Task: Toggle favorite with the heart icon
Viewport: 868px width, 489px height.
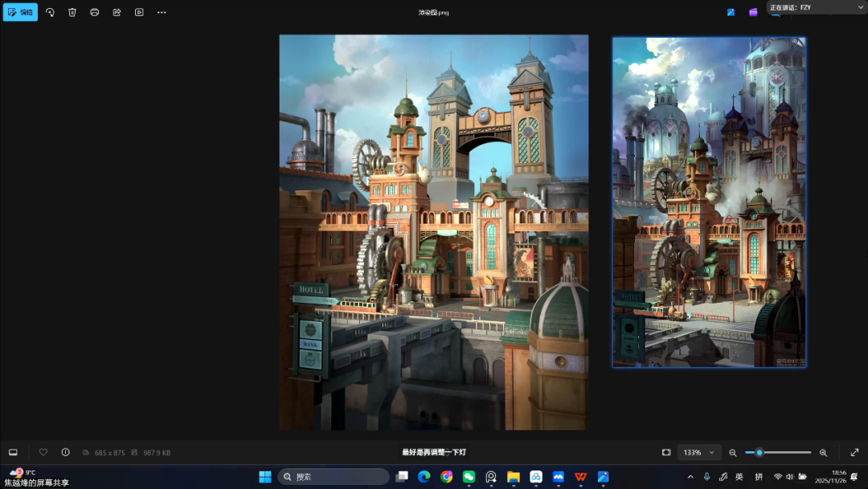Action: [43, 452]
